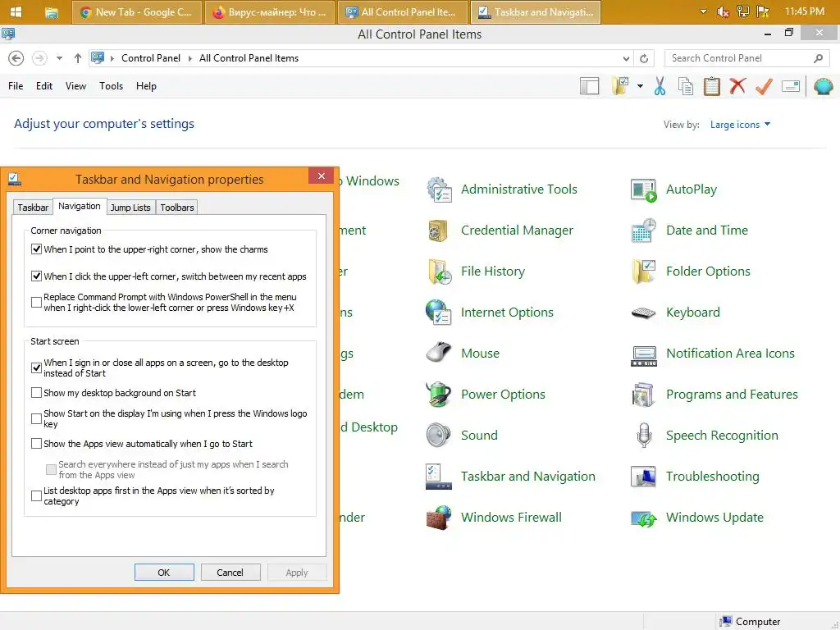
Task: Click the red Delete X toolbar icon
Action: click(737, 85)
